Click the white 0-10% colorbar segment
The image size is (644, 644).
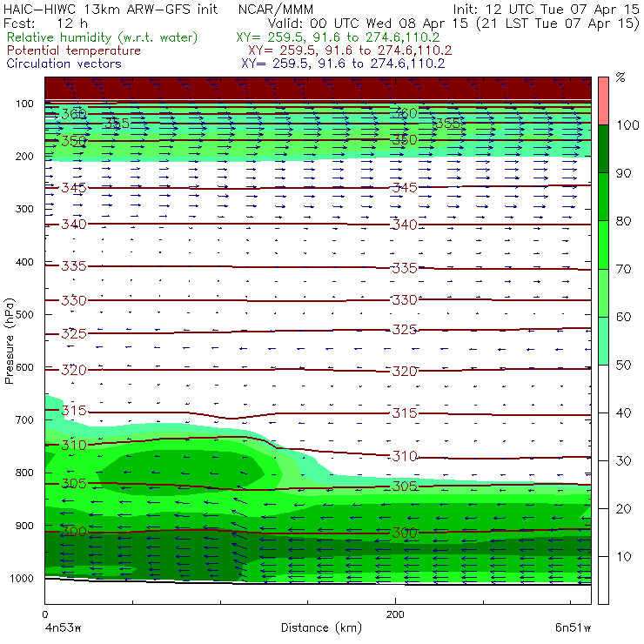[603, 580]
